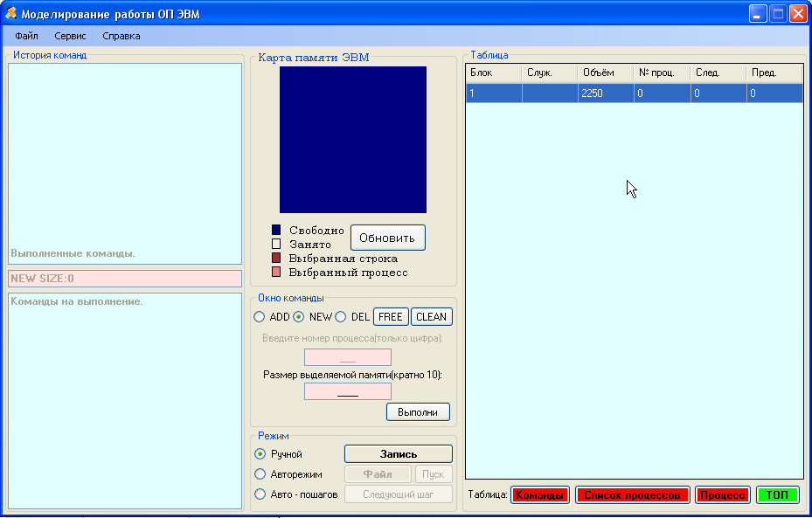Click the Пред. column header
The image size is (812, 518).
[x=774, y=73]
